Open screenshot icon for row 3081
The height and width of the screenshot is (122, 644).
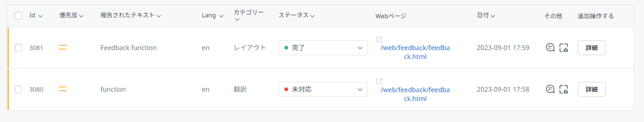pos(563,48)
